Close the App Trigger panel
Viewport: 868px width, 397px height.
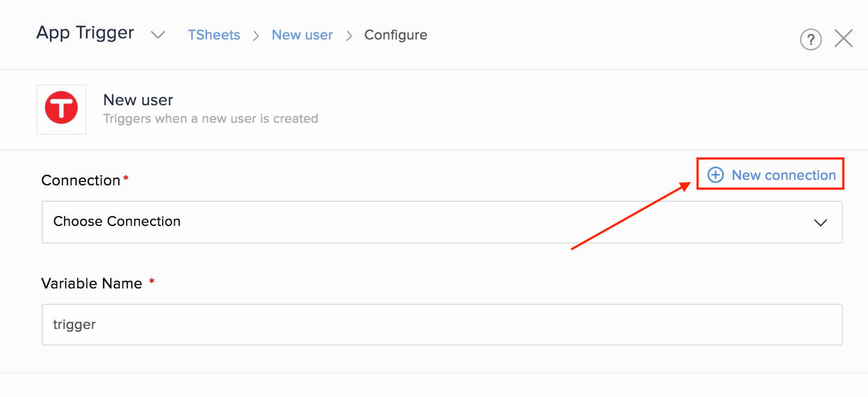(x=843, y=39)
